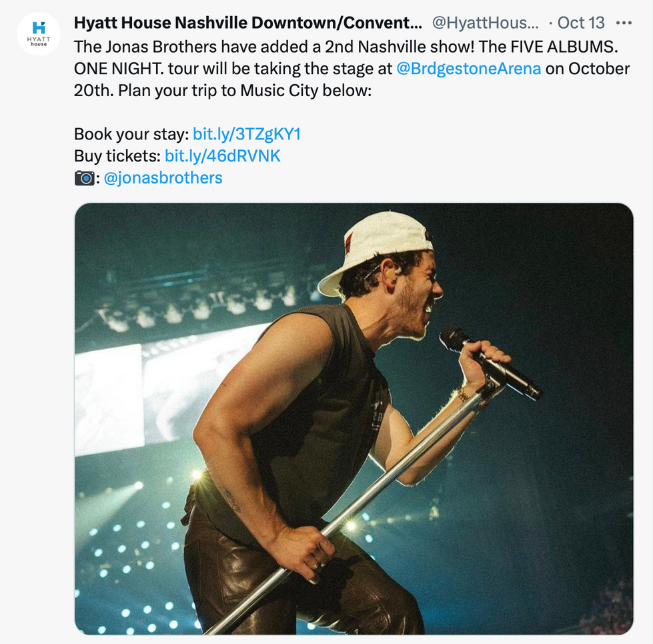Image resolution: width=653 pixels, height=644 pixels.
Task: Open the Oct 13 tweet timestamp
Action: (581, 23)
